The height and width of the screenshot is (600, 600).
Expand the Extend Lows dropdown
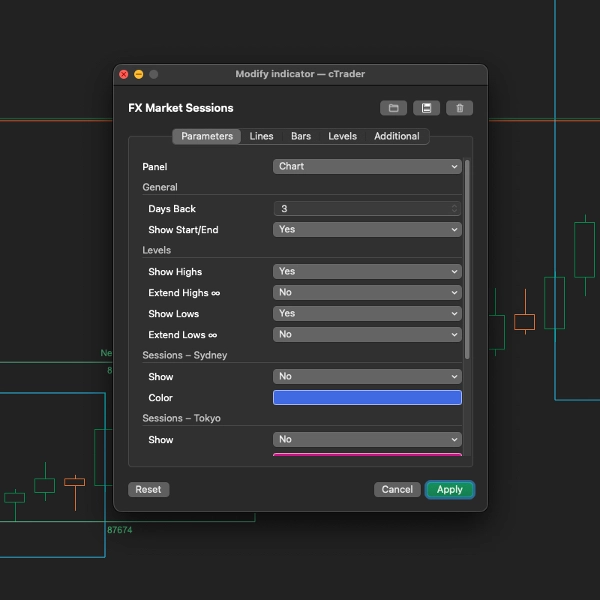(x=367, y=335)
